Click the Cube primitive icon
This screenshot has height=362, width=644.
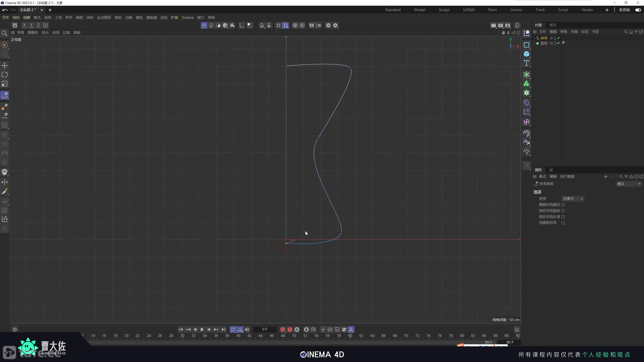click(x=526, y=54)
